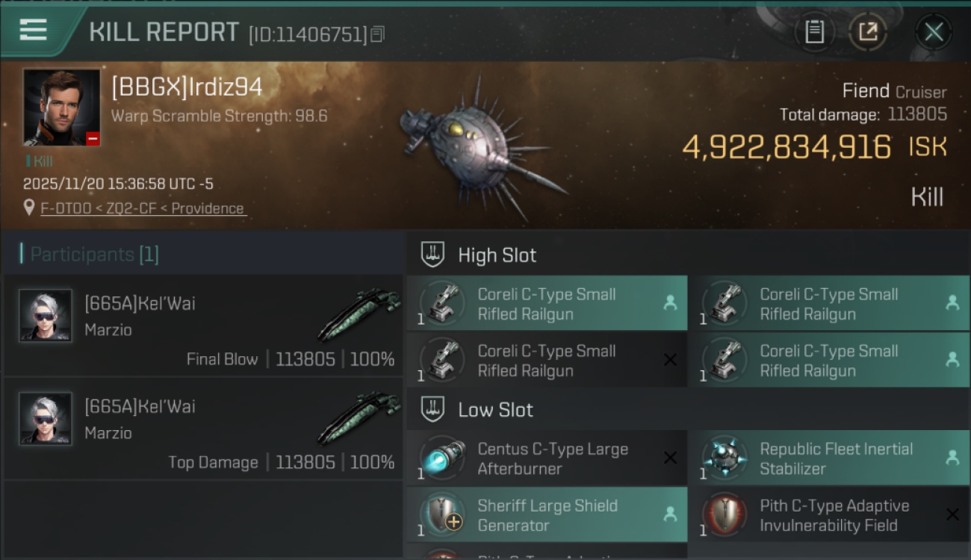This screenshot has width=971, height=560.
Task: Select the Sheriff Large Shield Generator module
Action: [x=547, y=515]
